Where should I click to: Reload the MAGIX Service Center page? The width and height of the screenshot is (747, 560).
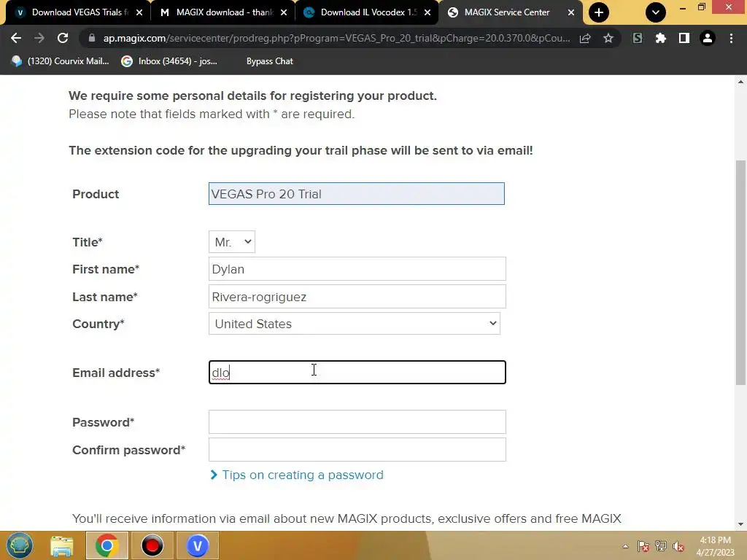coord(63,38)
